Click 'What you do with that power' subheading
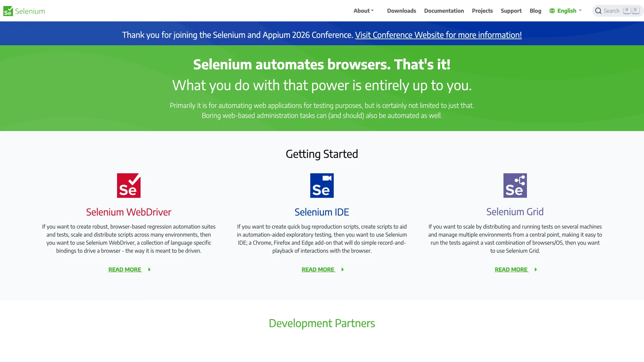644x362 pixels. [322, 85]
